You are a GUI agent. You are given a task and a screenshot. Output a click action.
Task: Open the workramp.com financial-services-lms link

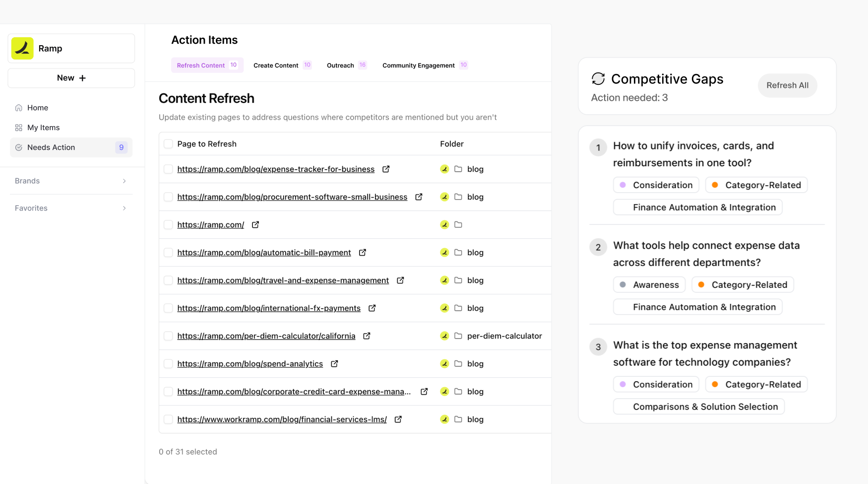pos(282,419)
